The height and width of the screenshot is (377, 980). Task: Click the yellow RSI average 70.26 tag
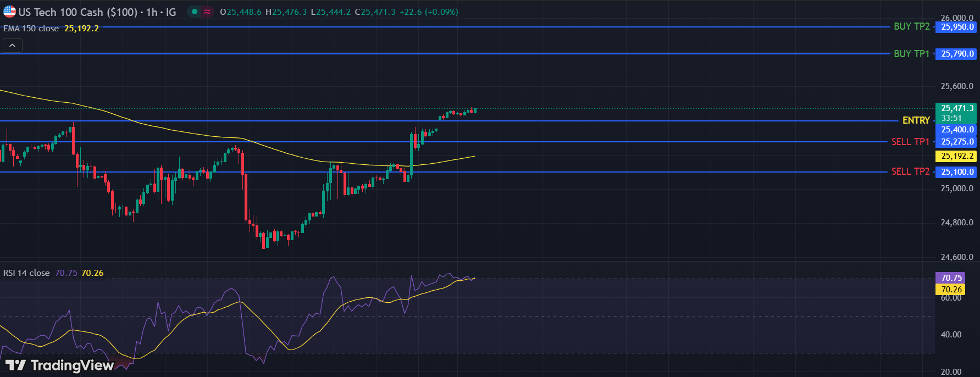(x=951, y=289)
